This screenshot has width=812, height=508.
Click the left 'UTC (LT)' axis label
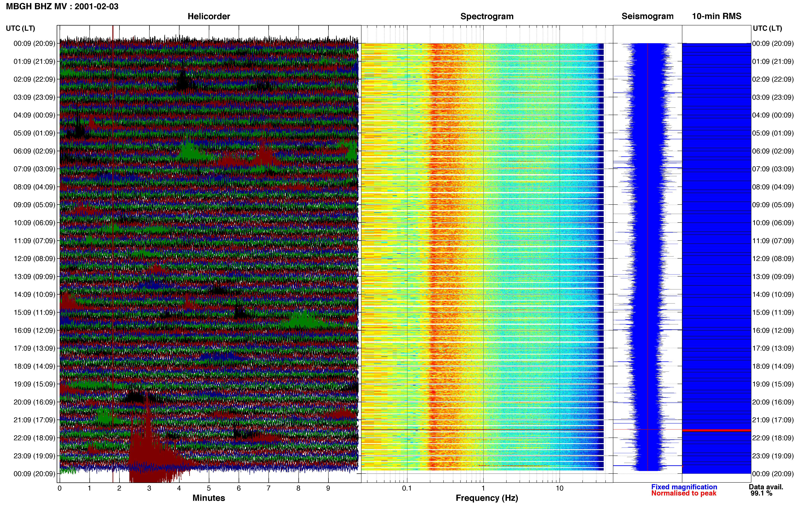pyautogui.click(x=21, y=28)
